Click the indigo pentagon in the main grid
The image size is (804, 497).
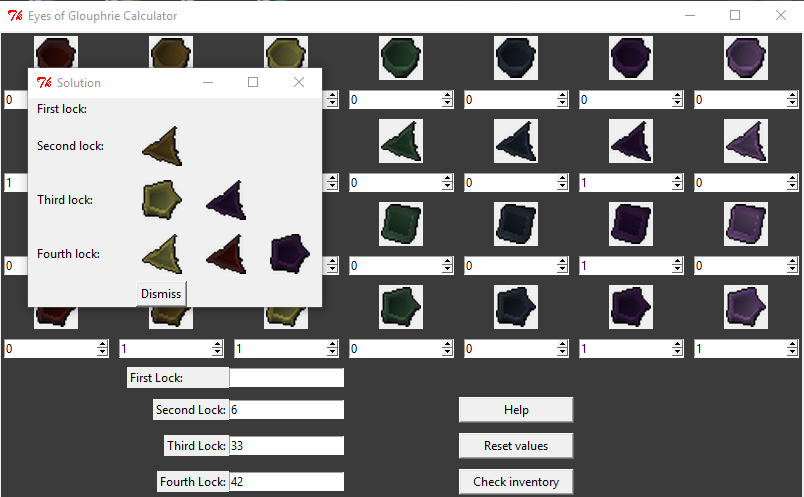pyautogui.click(x=631, y=307)
